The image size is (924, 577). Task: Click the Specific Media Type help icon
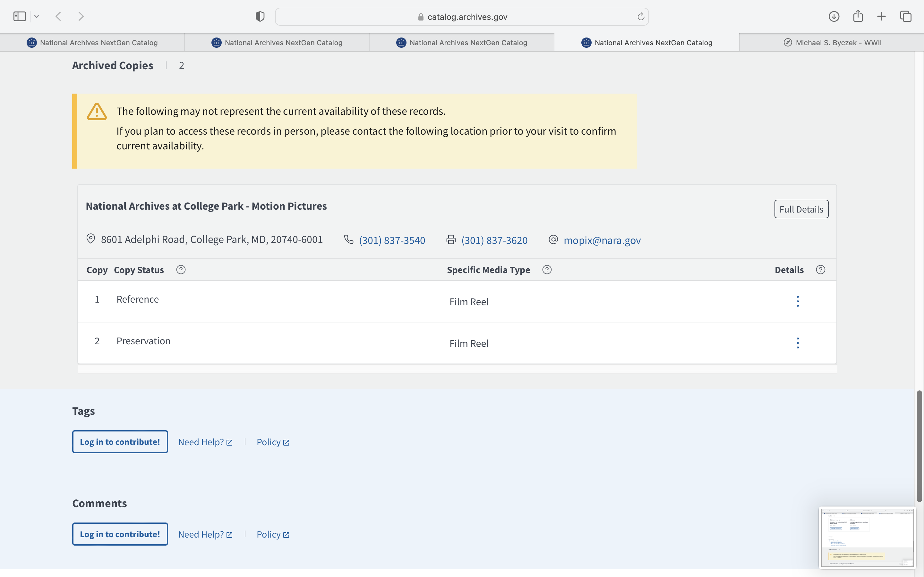pos(547,270)
